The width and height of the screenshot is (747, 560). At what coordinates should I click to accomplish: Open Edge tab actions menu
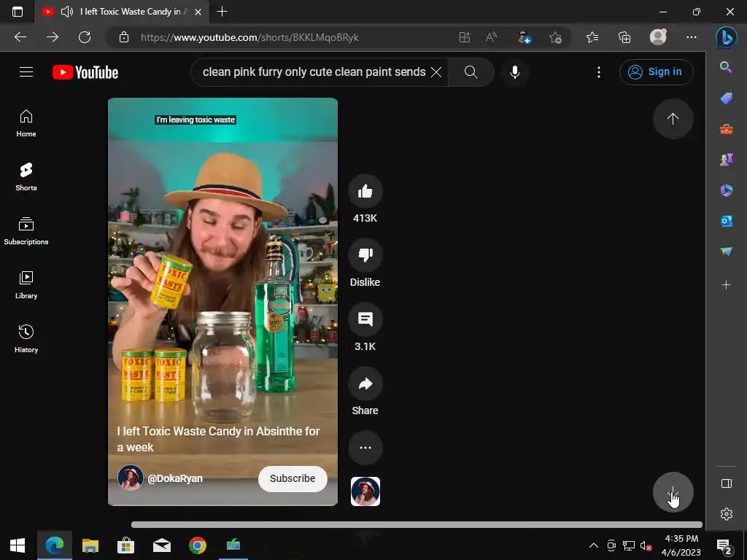click(18, 12)
